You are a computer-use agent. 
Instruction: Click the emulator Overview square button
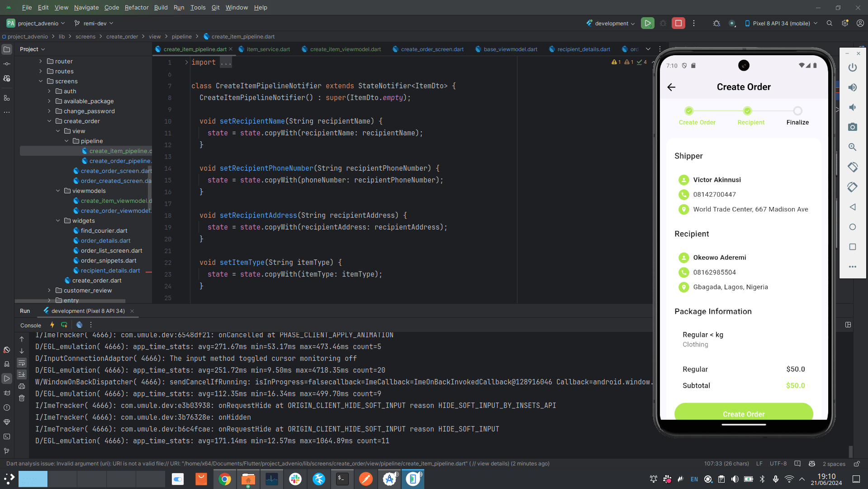(x=853, y=247)
